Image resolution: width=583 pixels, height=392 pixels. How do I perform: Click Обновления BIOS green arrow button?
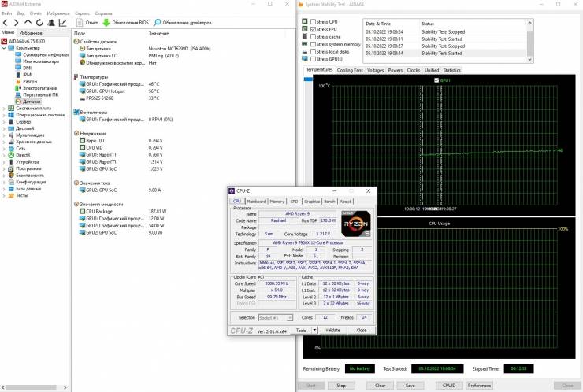tap(126, 23)
